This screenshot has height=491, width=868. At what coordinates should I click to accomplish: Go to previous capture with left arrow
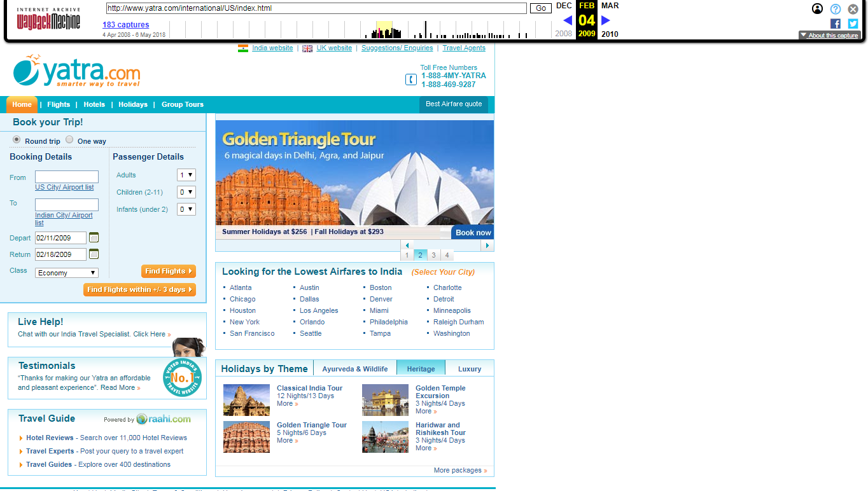click(x=568, y=20)
